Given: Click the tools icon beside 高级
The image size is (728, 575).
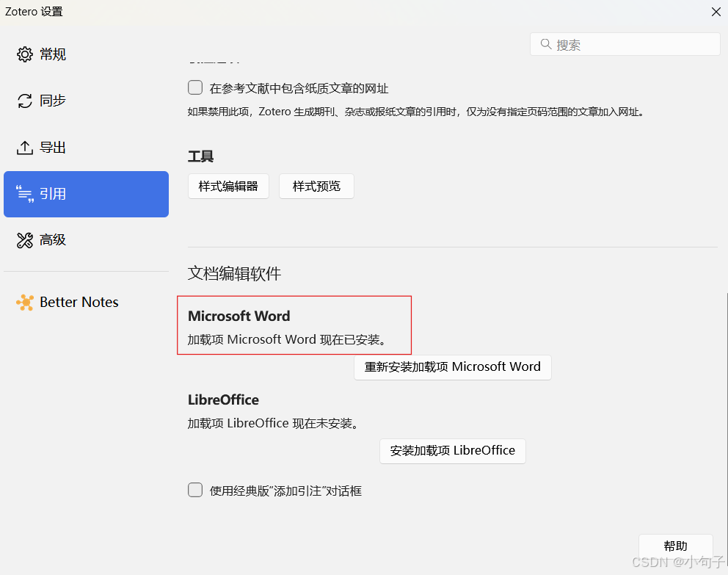Looking at the screenshot, I should pos(25,240).
